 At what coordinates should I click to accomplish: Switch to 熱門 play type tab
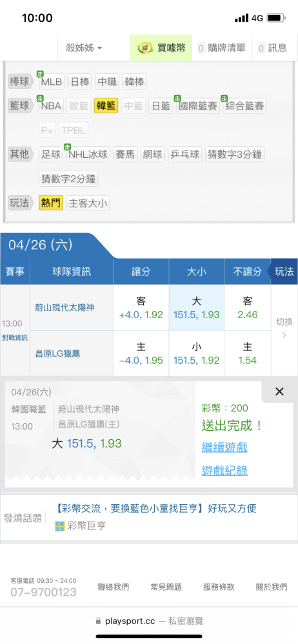[51, 203]
